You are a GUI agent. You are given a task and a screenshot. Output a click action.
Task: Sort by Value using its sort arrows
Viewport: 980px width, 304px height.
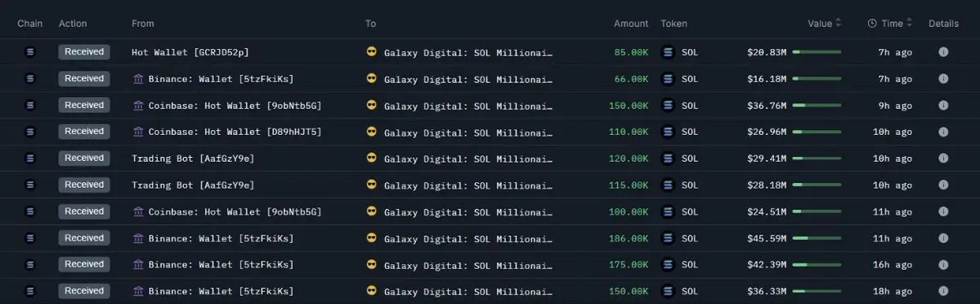[838, 23]
